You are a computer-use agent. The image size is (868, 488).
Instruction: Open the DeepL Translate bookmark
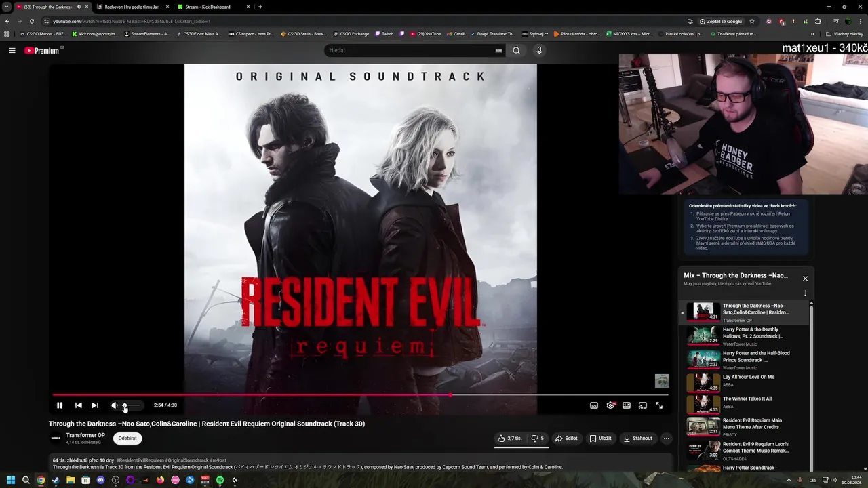click(x=493, y=33)
